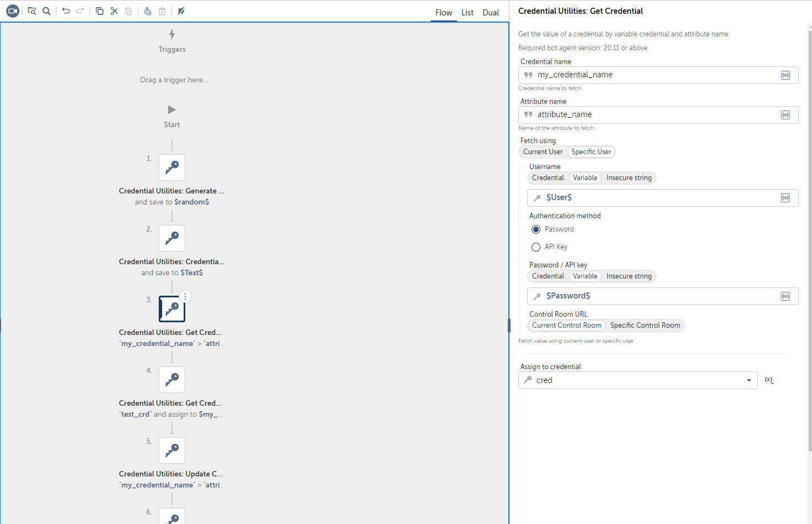Set Password / API key type to Credential
Image resolution: width=812 pixels, height=524 pixels.
tap(548, 276)
